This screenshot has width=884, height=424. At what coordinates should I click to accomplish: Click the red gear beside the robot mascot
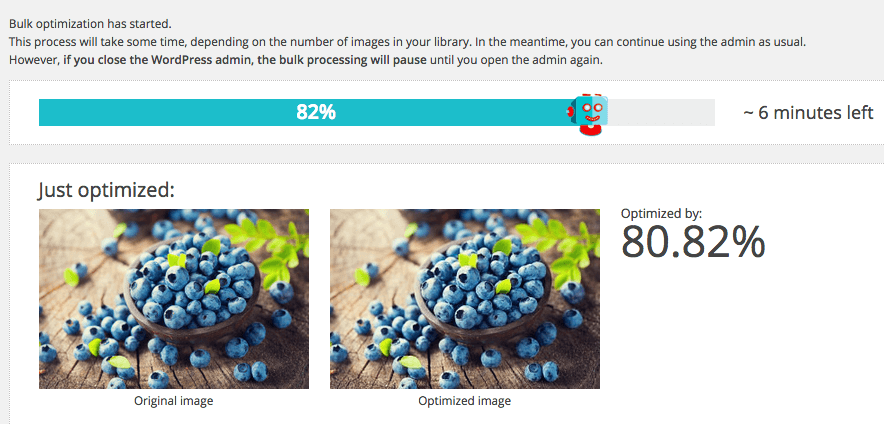571,112
